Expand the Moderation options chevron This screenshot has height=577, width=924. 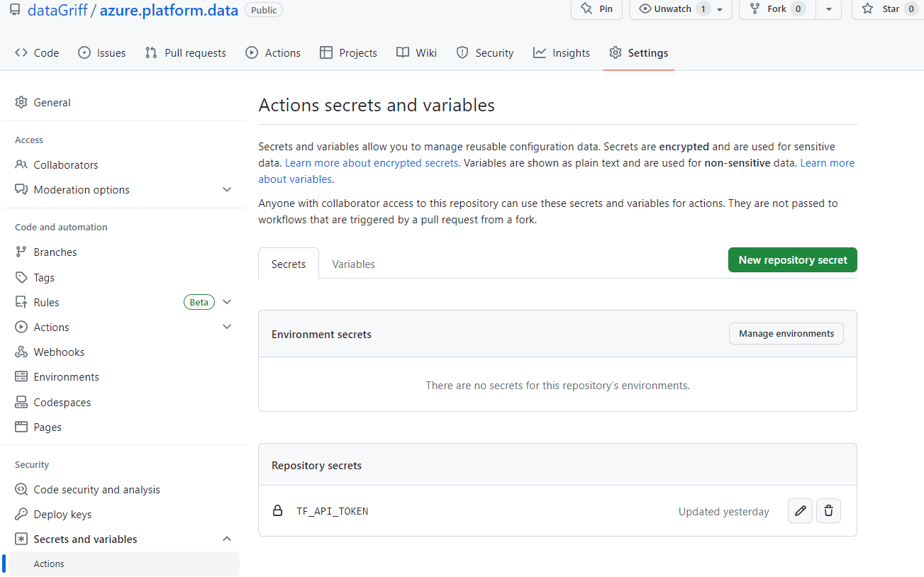point(227,189)
